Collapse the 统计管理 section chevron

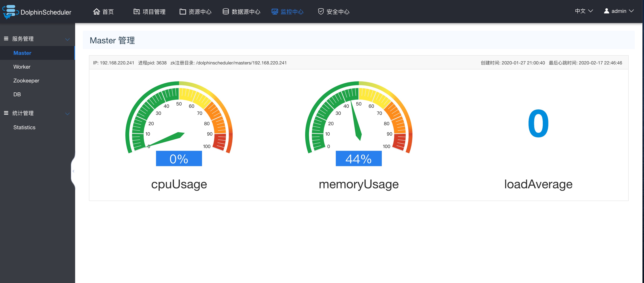[x=67, y=114]
